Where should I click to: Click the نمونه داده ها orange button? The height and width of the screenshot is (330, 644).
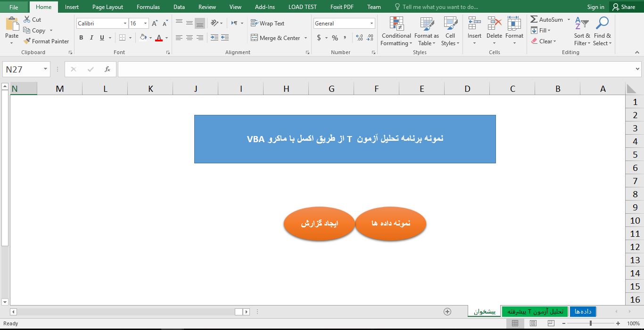[391, 224]
